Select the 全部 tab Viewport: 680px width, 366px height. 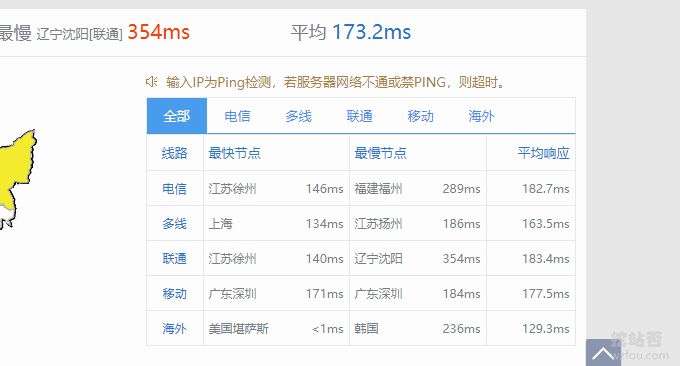point(177,116)
